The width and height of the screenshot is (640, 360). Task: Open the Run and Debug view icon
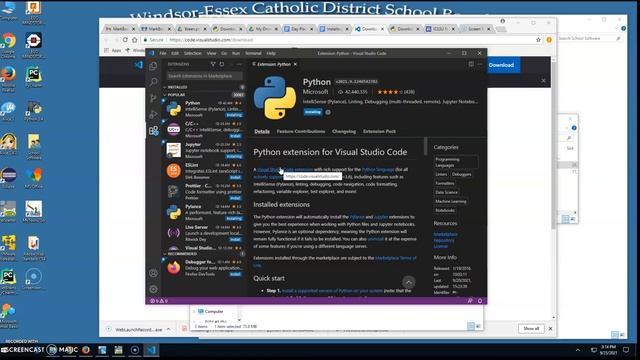153,114
